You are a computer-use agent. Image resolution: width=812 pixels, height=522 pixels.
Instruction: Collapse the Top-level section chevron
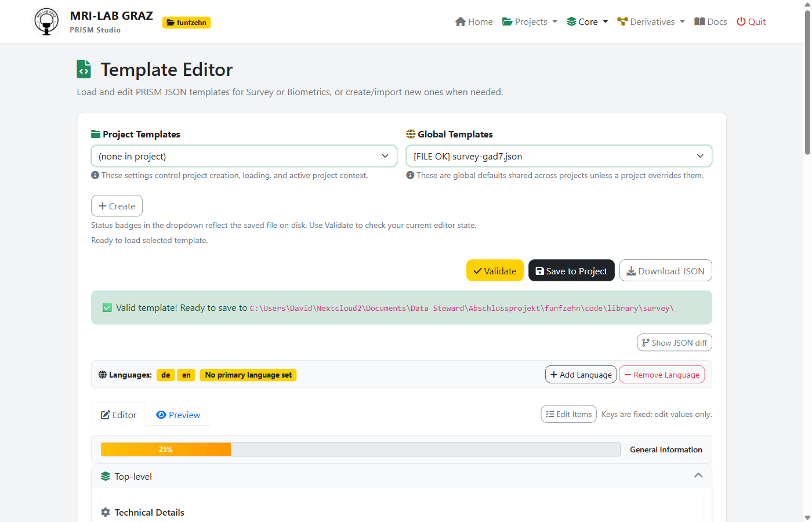pyautogui.click(x=698, y=476)
